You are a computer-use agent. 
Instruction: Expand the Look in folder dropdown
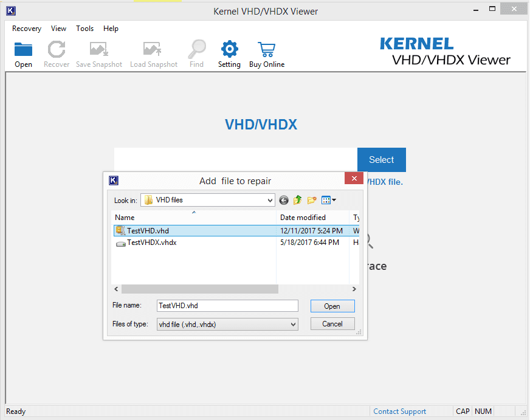(270, 201)
